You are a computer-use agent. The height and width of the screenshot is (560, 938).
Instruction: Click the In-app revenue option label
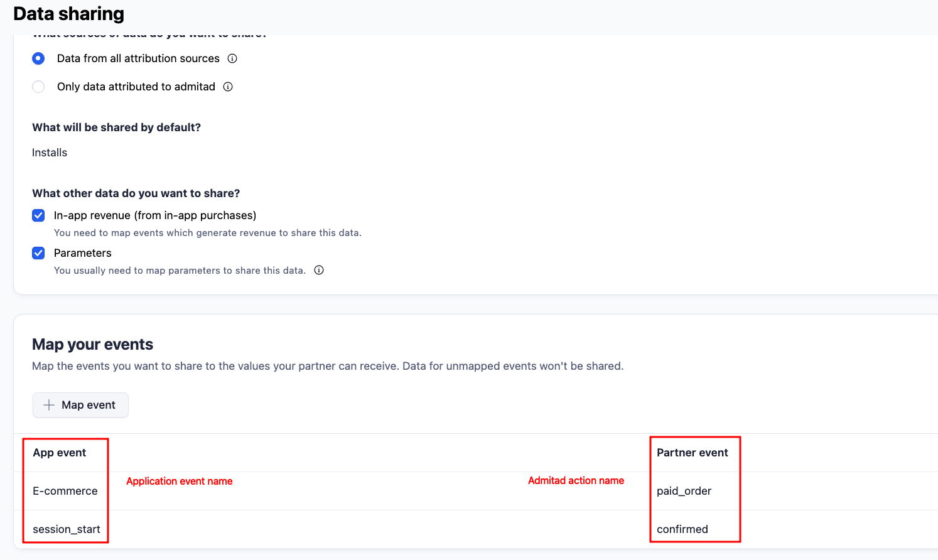[x=155, y=215]
